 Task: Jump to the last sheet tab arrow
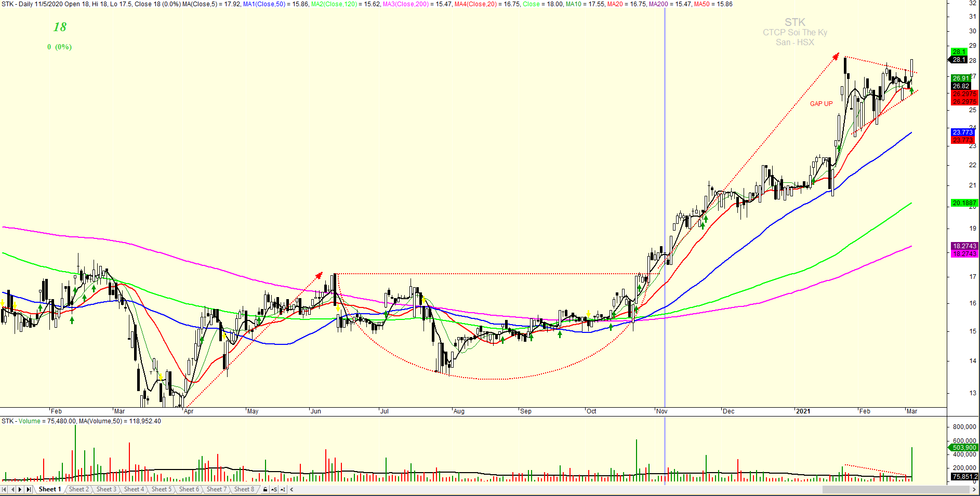(x=29, y=489)
